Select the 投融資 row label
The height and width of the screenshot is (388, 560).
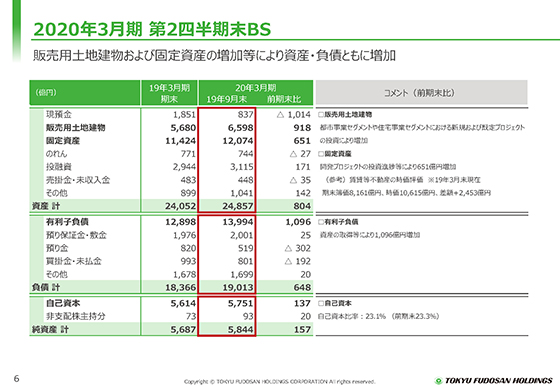[x=59, y=167]
